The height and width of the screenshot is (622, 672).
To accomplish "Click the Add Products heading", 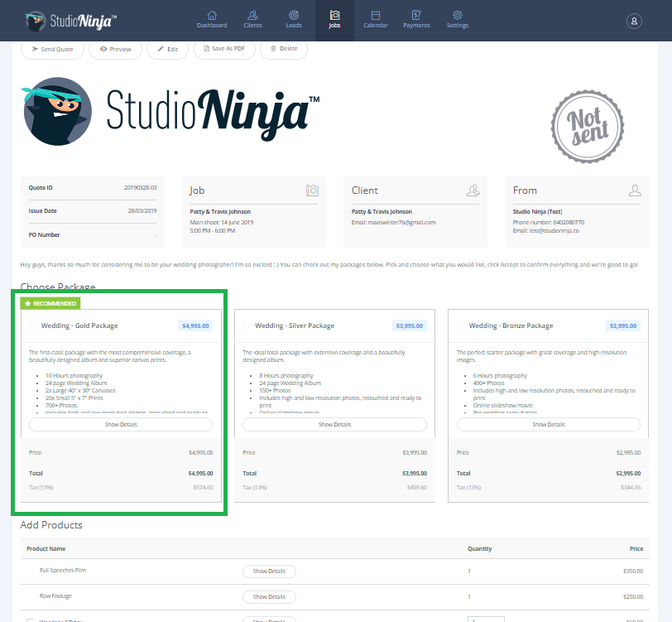I will [51, 524].
